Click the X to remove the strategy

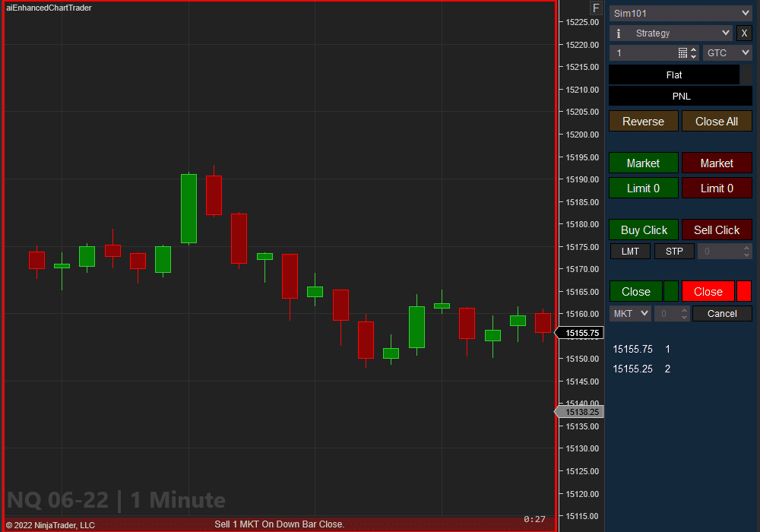click(x=743, y=33)
